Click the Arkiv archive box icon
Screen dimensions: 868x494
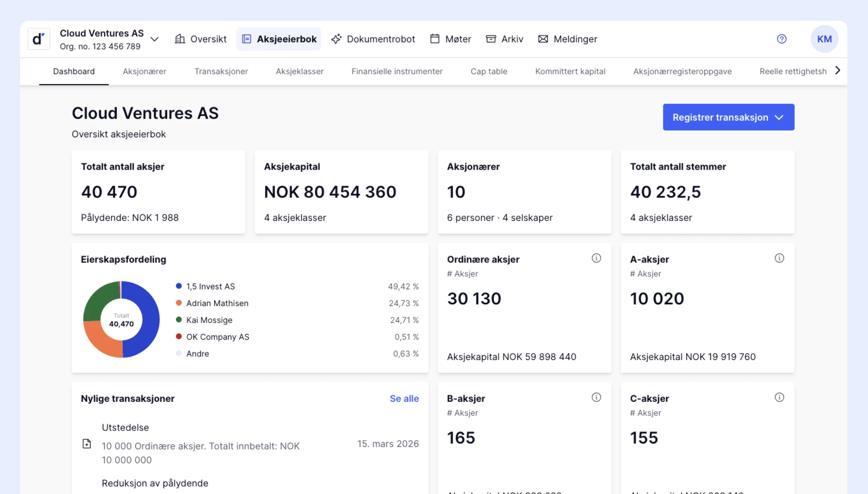491,39
